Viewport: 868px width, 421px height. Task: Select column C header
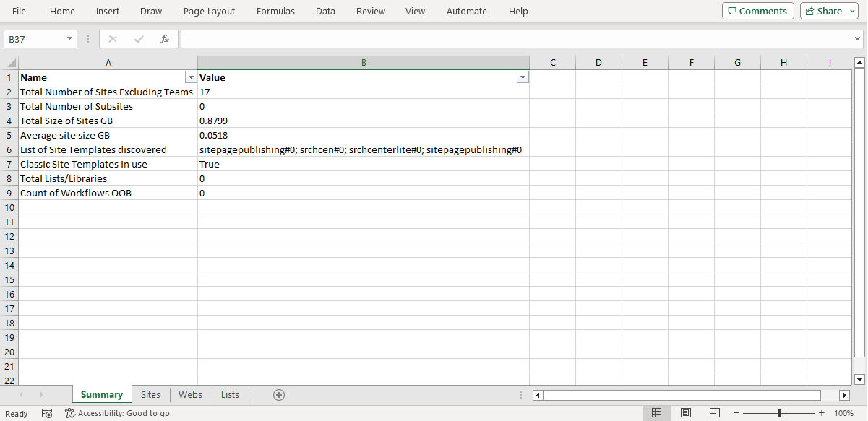click(x=552, y=63)
